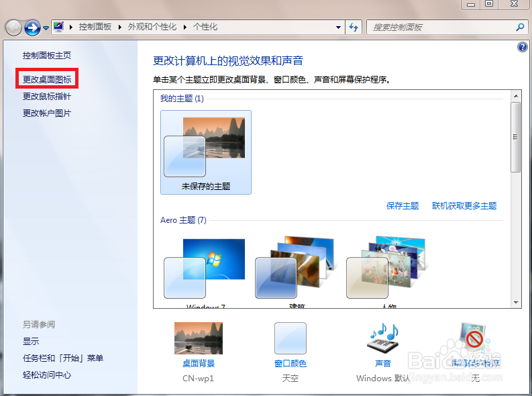532x396 pixels.
Task: Click the 声音 text link
Action: coord(383,363)
